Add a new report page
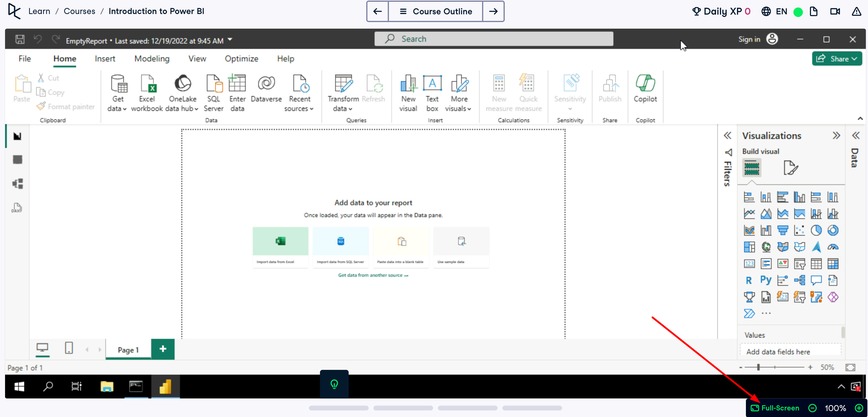This screenshot has height=417, width=868. (163, 349)
